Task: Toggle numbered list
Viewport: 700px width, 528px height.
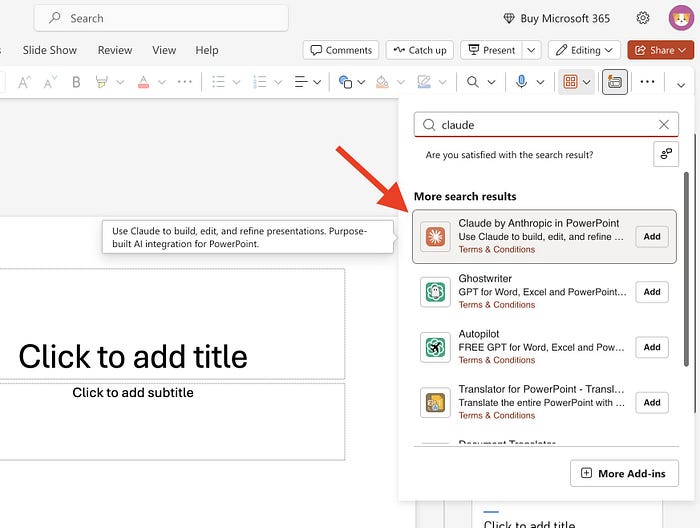Action: click(x=260, y=82)
